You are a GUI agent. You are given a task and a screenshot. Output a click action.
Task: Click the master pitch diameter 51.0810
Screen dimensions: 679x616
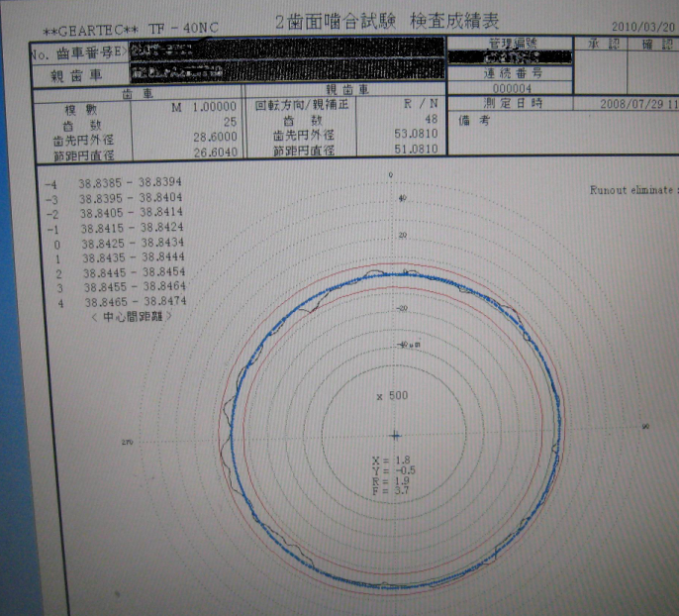point(416,149)
